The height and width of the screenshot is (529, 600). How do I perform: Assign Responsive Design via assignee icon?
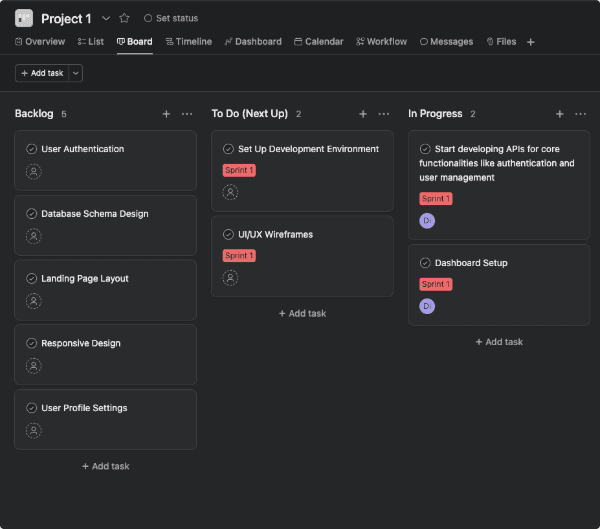tap(34, 366)
